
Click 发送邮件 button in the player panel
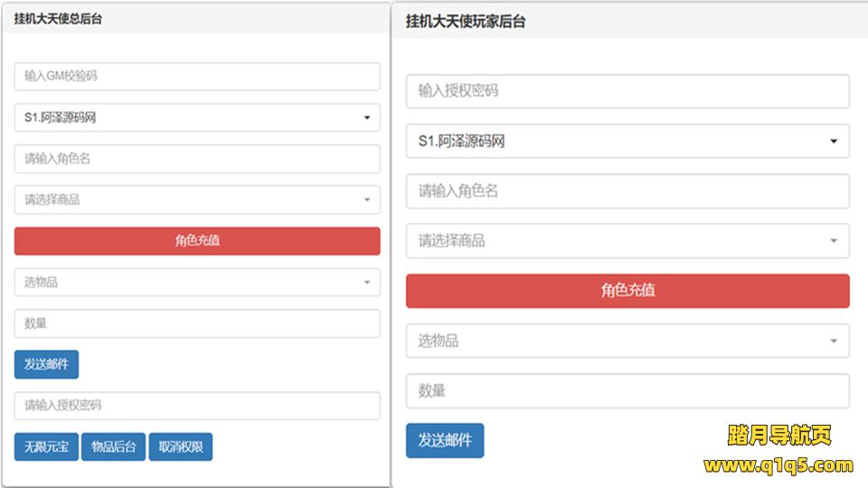click(445, 441)
